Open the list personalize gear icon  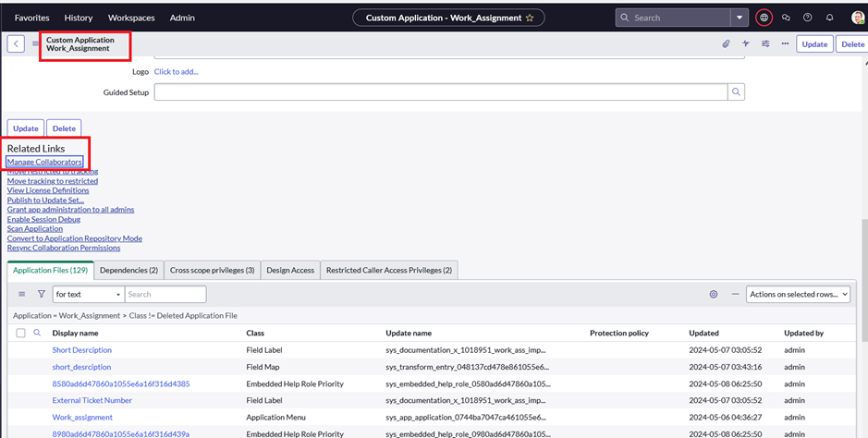714,294
